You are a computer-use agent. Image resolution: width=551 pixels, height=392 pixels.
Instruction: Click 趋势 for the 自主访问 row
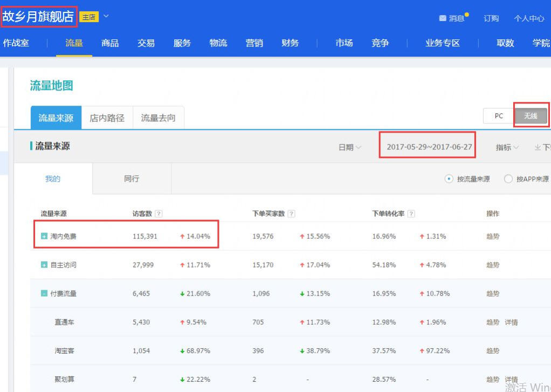pyautogui.click(x=493, y=265)
